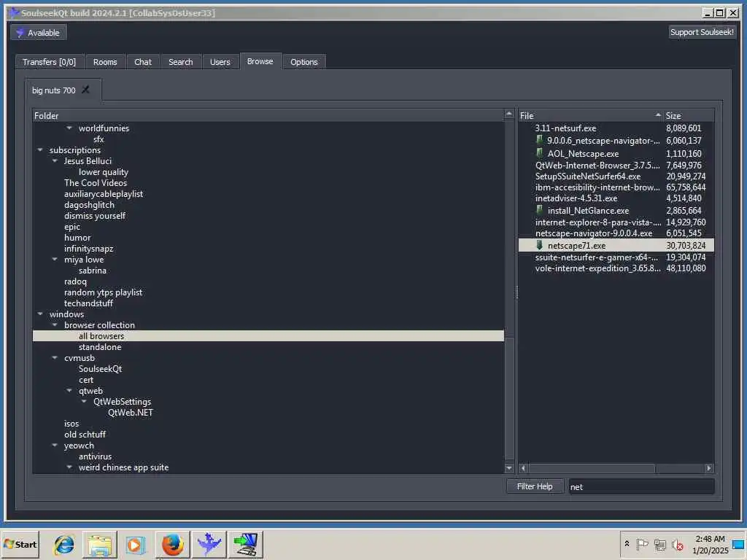Click the computer transfer taskbar icon
Image resolution: width=747 pixels, height=560 pixels.
pyautogui.click(x=245, y=544)
